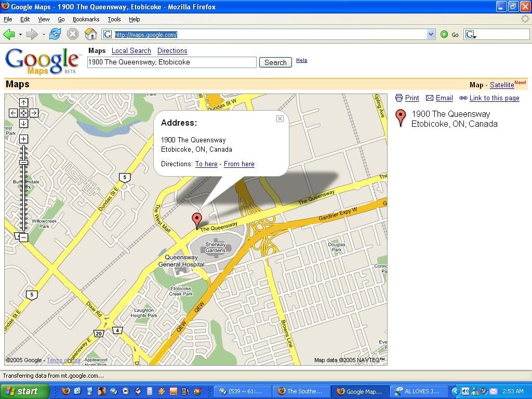Image resolution: width=532 pixels, height=399 pixels.
Task: Pan the map right with the right arrow
Action: (x=34, y=113)
